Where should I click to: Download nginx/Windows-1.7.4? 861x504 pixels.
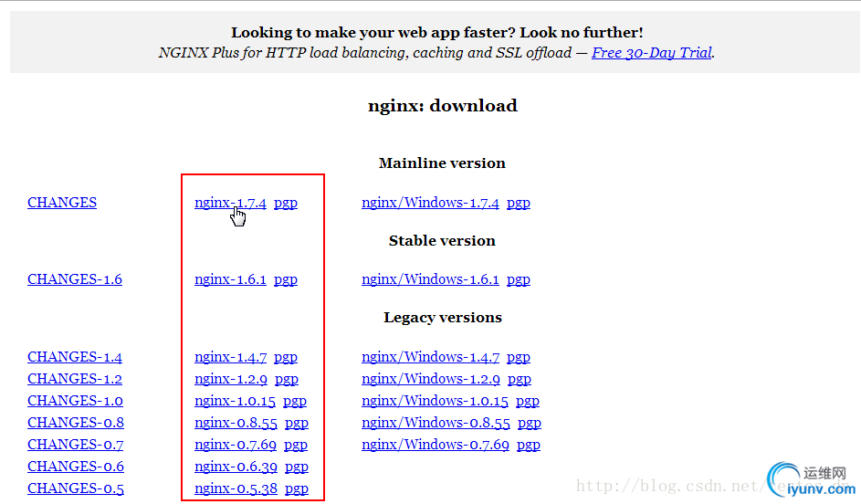[430, 203]
